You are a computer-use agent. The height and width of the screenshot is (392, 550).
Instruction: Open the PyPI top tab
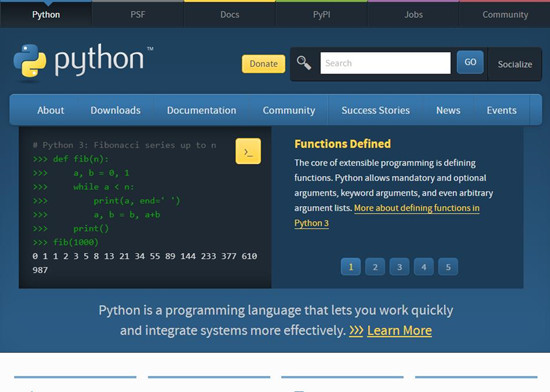click(322, 15)
